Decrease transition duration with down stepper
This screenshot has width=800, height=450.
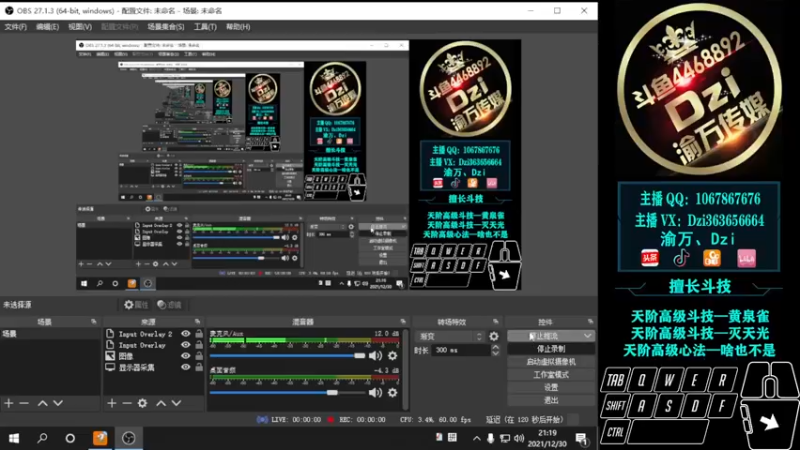[x=495, y=353]
